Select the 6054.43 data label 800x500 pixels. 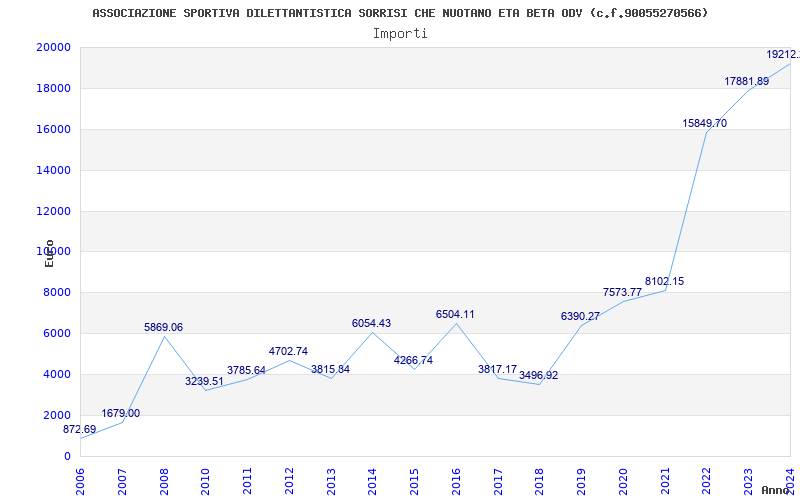(x=371, y=324)
